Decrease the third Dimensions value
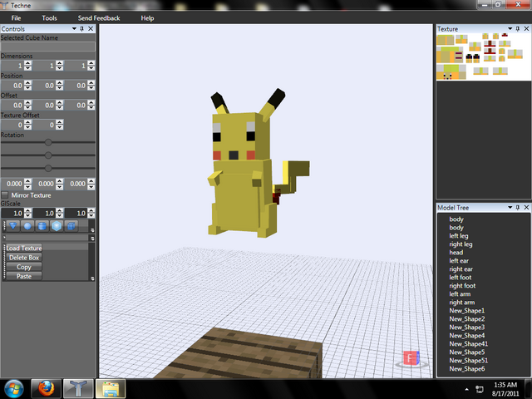The image size is (532, 399). (x=91, y=68)
